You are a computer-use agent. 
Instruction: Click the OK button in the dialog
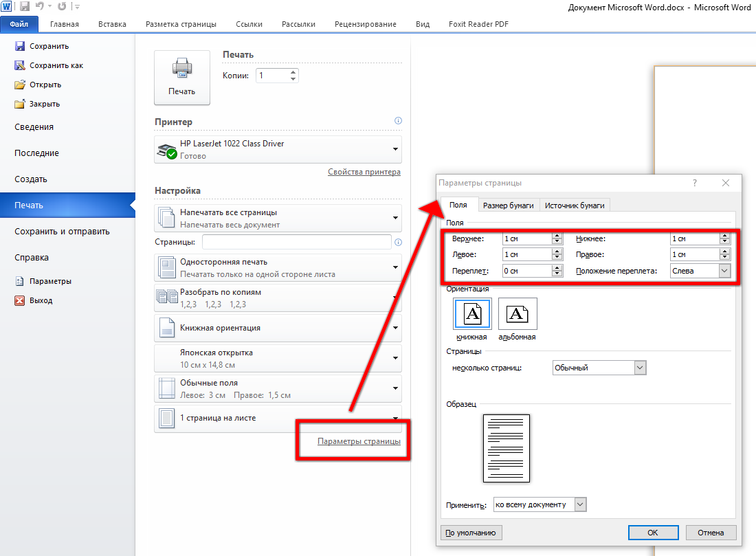pos(652,533)
